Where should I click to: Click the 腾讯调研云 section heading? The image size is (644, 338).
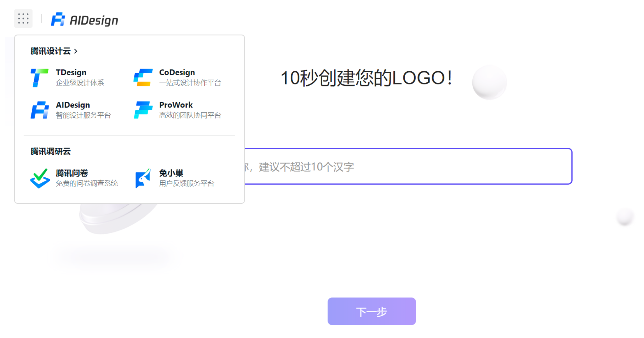(50, 151)
